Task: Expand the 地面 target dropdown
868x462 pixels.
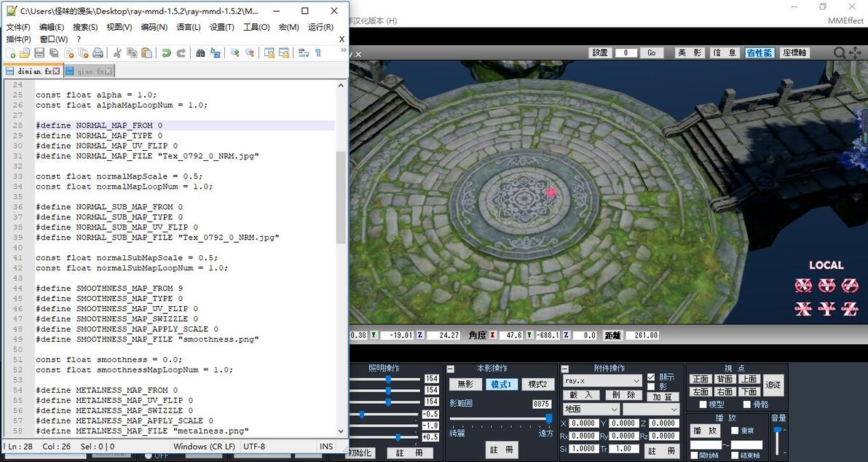Action: pos(591,409)
